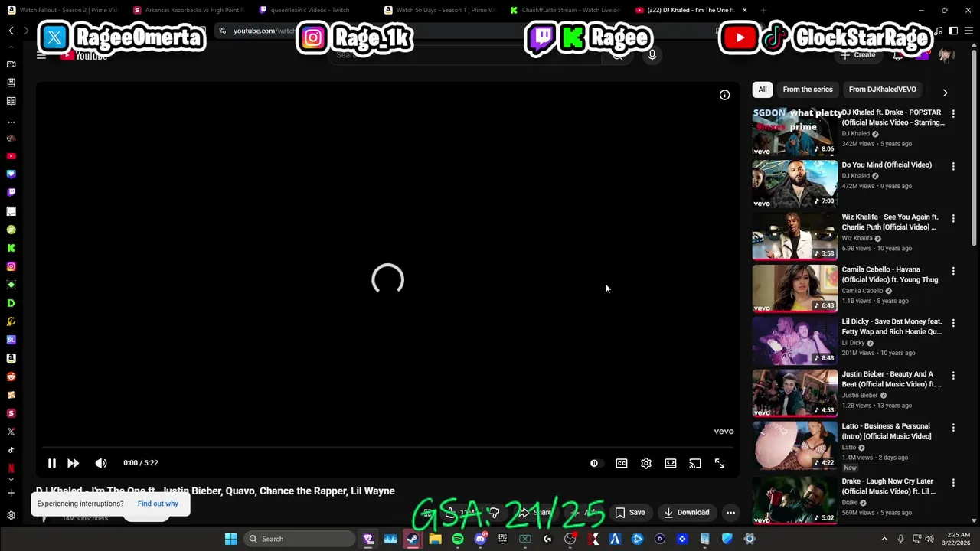Select the All filter chip
The width and height of the screenshot is (980, 551).
tap(763, 90)
